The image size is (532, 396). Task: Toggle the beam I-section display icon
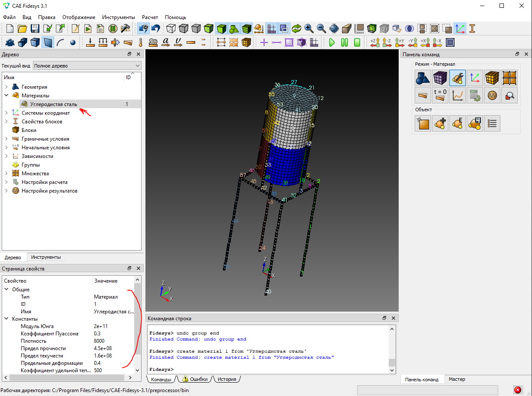point(472,29)
